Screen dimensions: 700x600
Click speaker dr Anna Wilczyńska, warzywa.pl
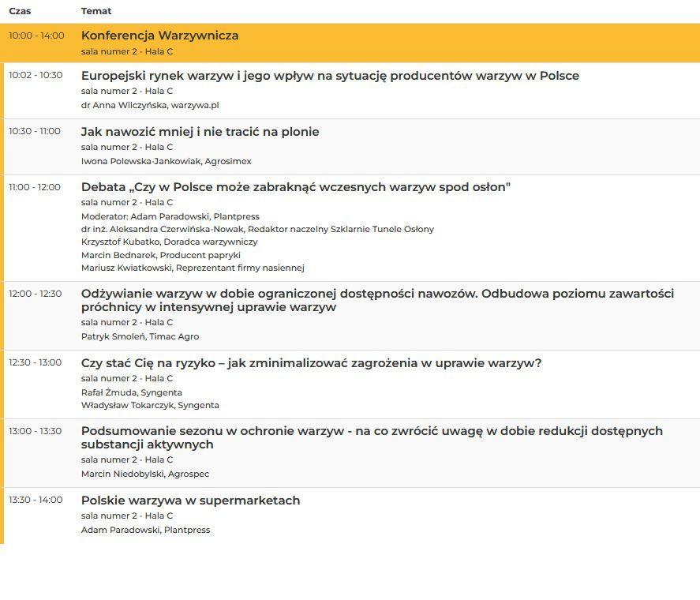click(x=150, y=105)
